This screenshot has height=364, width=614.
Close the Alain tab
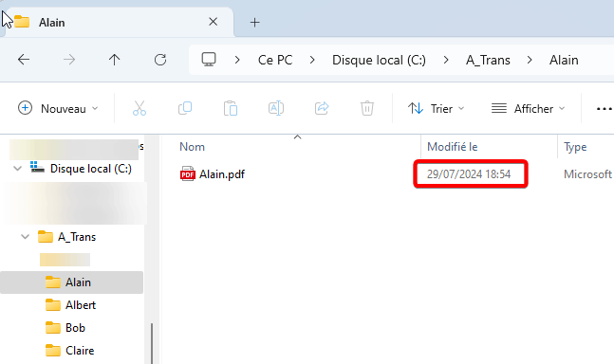pyautogui.click(x=213, y=22)
